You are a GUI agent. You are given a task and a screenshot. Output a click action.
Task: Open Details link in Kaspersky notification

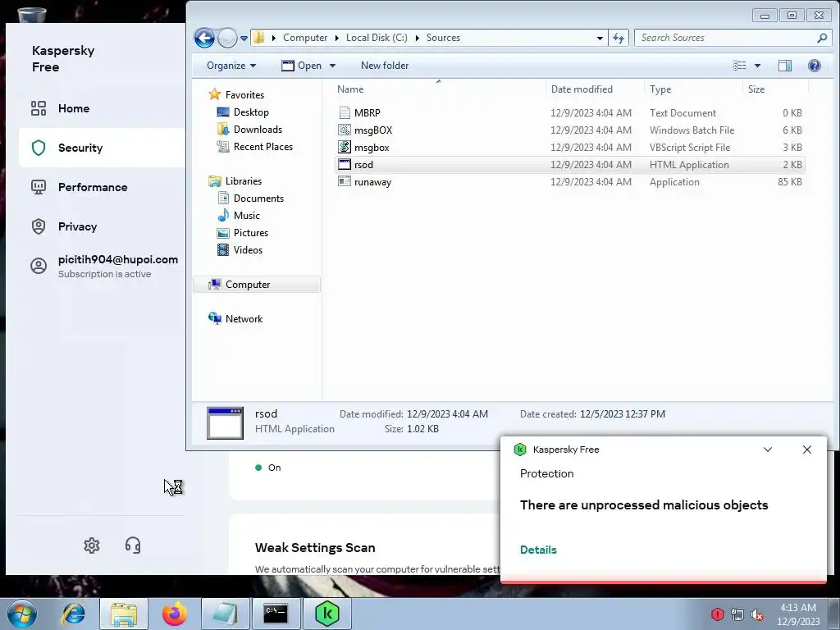coord(538,550)
